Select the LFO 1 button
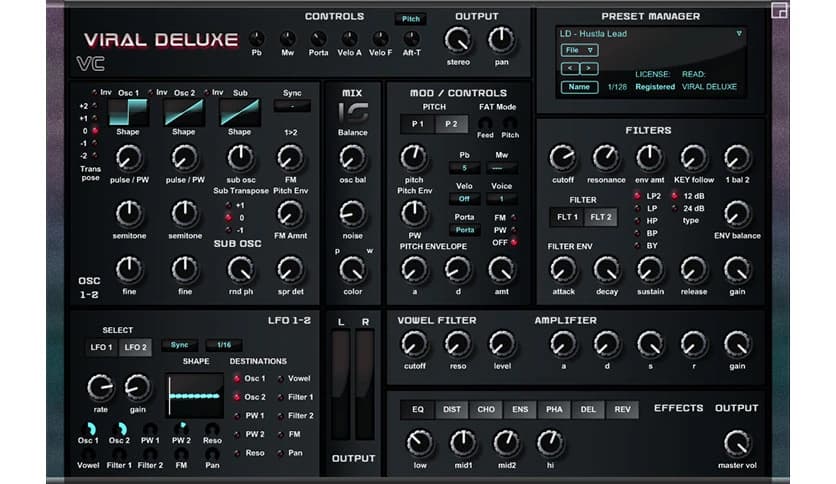The height and width of the screenshot is (484, 836). tap(101, 347)
